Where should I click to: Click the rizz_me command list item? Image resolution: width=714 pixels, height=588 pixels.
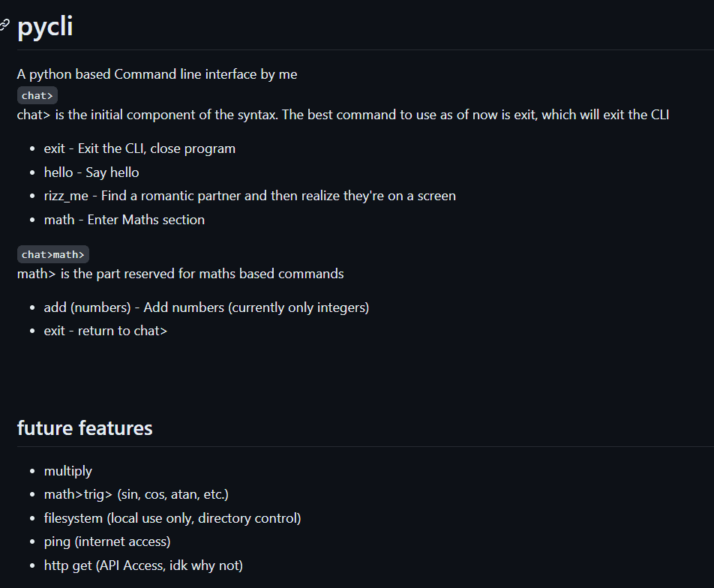(250, 196)
